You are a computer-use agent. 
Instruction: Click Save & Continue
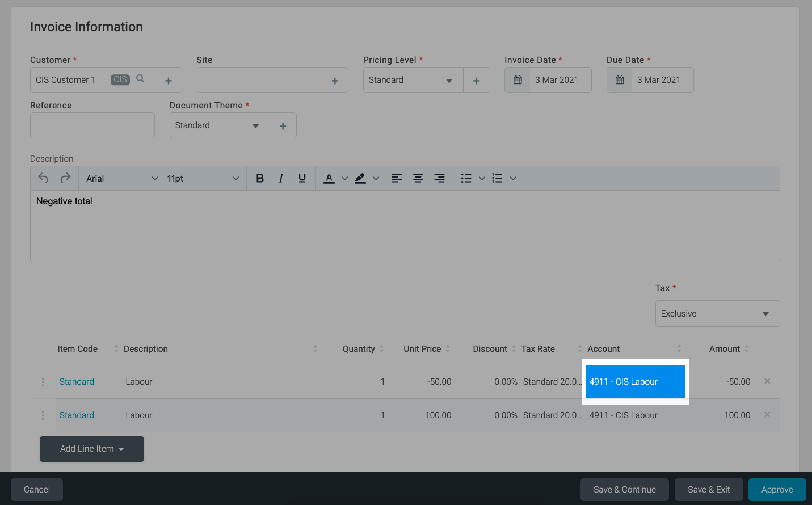point(625,490)
